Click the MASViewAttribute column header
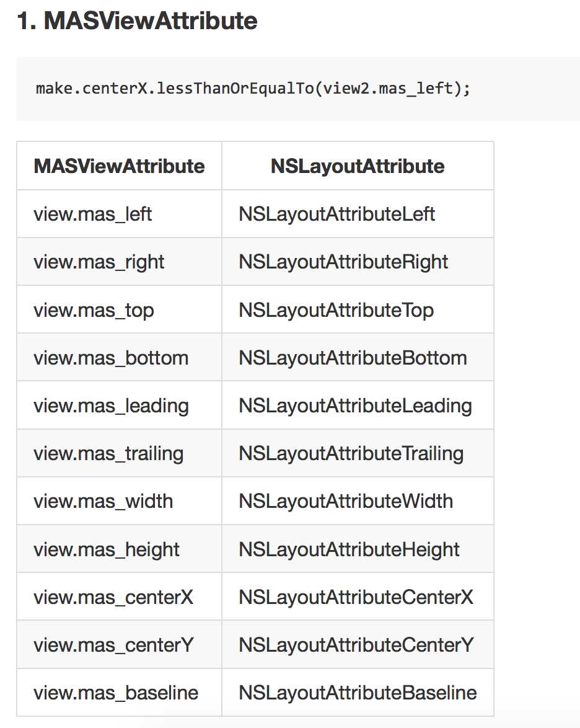The image size is (580, 728). [119, 166]
